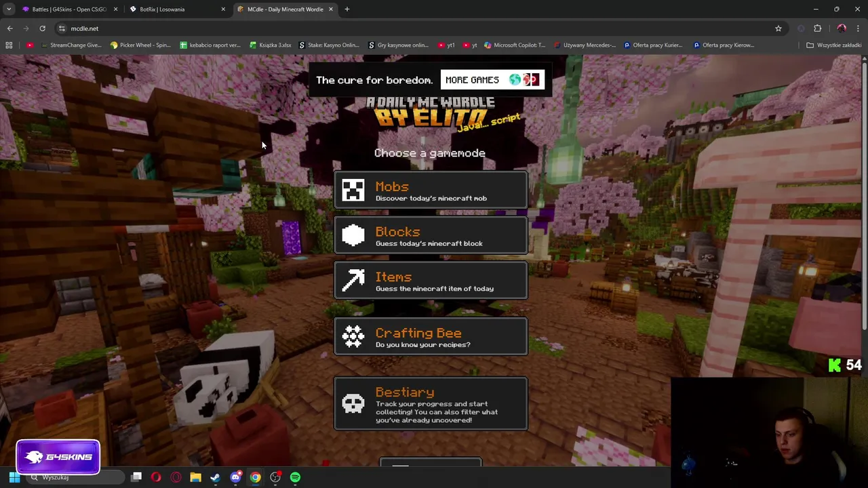Click the Wyszukaj taskbar search box
868x488 pixels.
[x=75, y=478]
